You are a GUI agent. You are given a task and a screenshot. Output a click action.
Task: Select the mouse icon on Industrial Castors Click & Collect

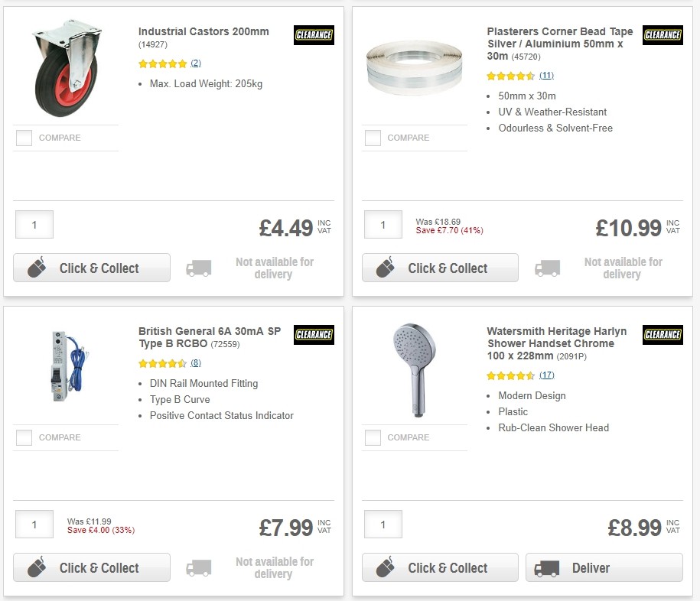coord(37,268)
